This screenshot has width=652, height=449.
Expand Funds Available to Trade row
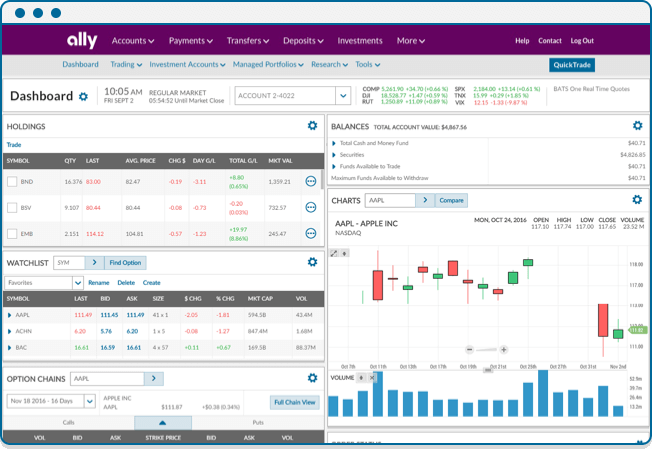[333, 166]
